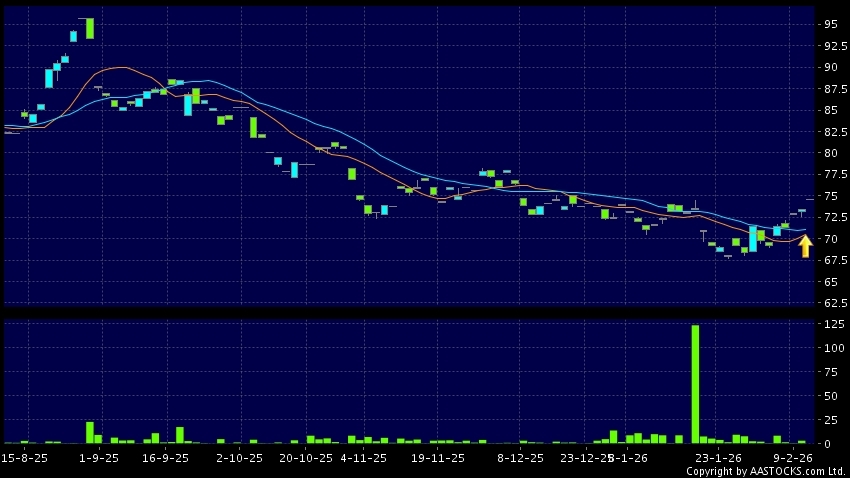Click the 125 volume axis label
Image resolution: width=850 pixels, height=478 pixels.
(833, 324)
